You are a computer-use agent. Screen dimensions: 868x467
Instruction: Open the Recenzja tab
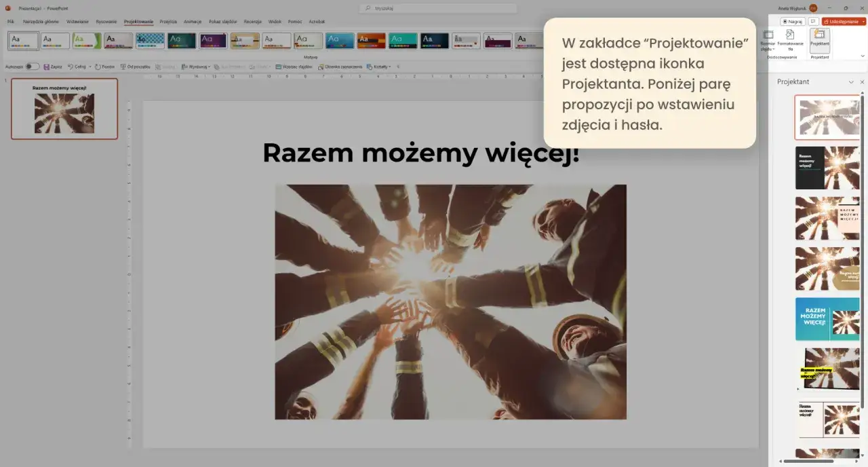click(x=252, y=21)
